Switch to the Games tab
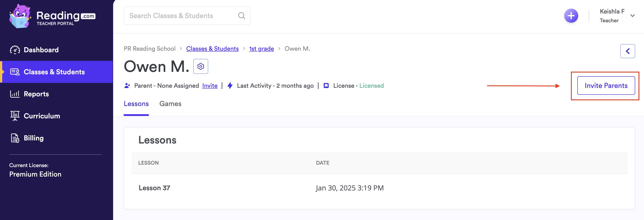The height and width of the screenshot is (220, 644). (x=170, y=104)
